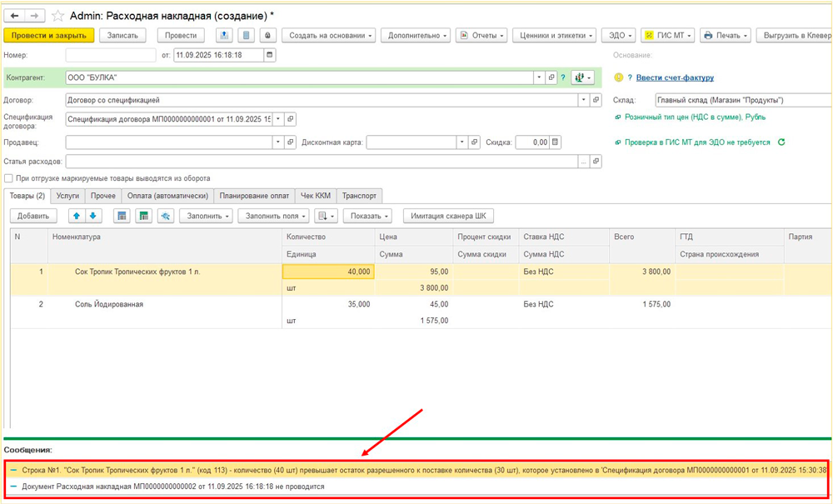
Task: Click the Добавить button to add row
Action: (x=33, y=217)
